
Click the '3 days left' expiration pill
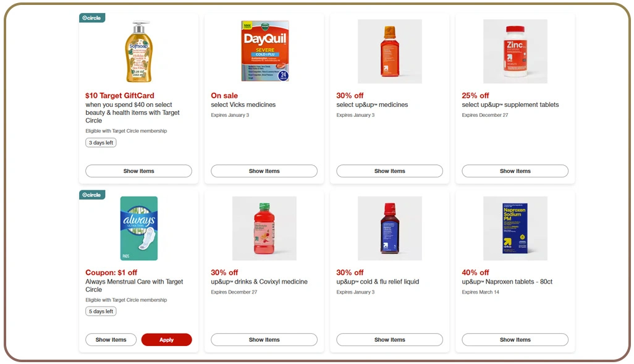pyautogui.click(x=101, y=142)
